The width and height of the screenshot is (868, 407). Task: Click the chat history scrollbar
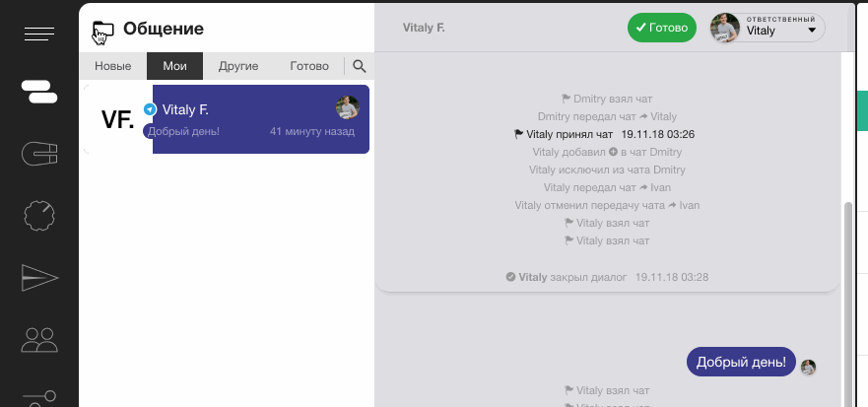[x=850, y=296]
